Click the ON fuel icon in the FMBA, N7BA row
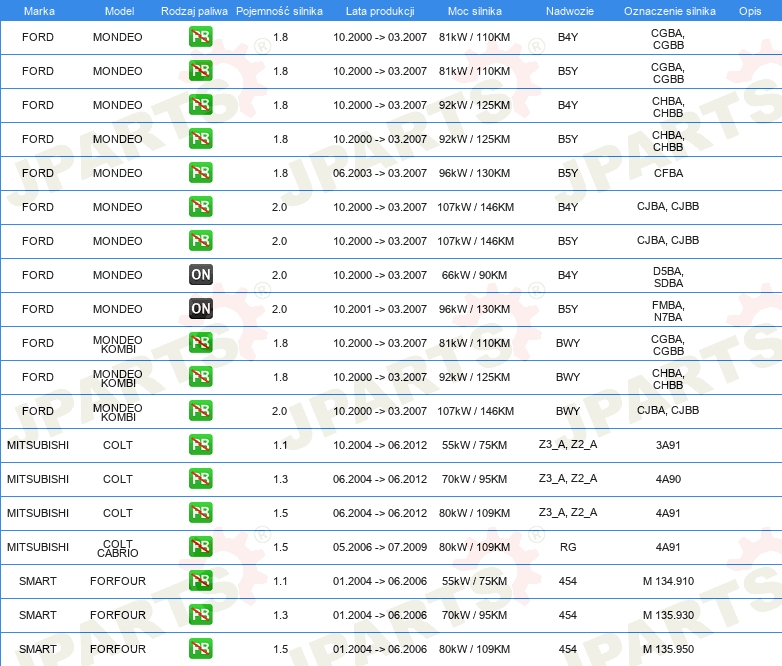This screenshot has width=782, height=666. (x=201, y=309)
